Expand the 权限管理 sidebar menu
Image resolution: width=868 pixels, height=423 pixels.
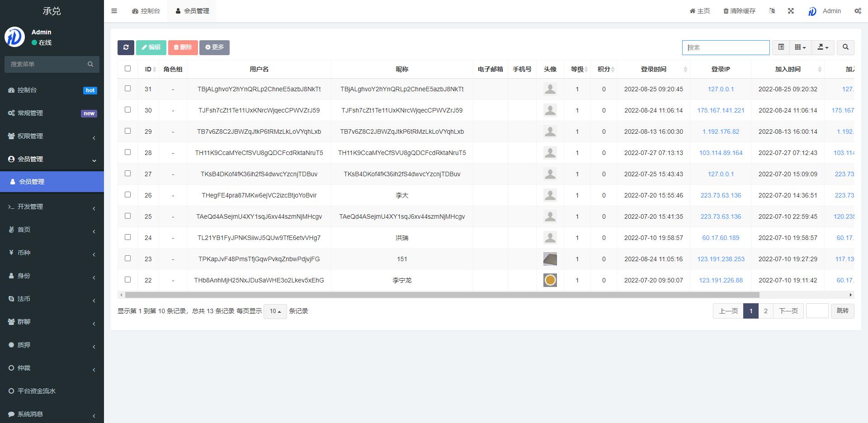pyautogui.click(x=52, y=136)
